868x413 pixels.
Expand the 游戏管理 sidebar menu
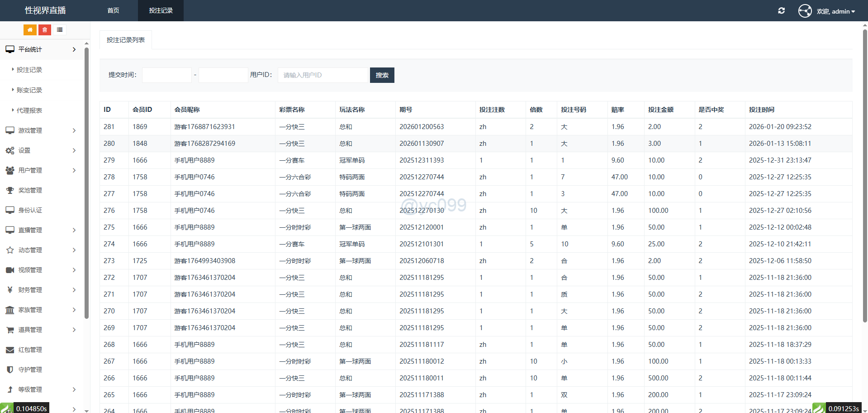pyautogui.click(x=42, y=130)
